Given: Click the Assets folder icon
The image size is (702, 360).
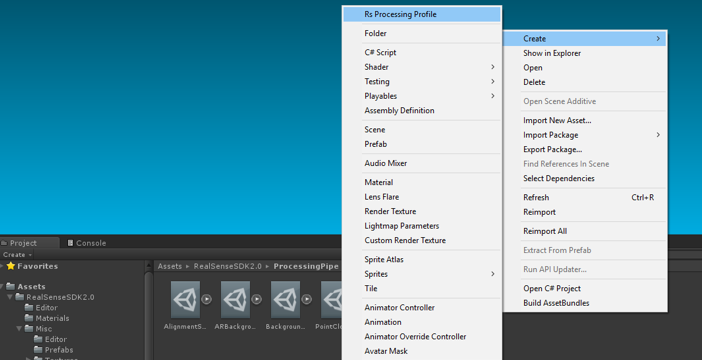Looking at the screenshot, I should pos(11,287).
